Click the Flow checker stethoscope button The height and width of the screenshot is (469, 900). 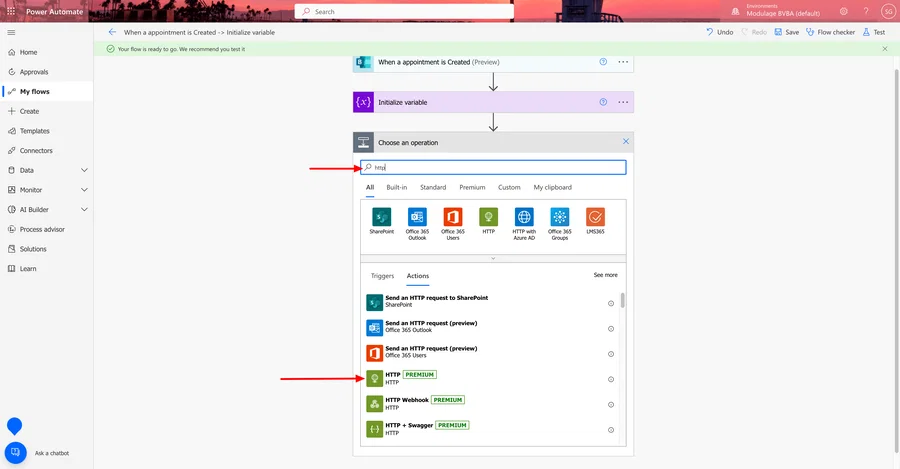[x=831, y=32]
